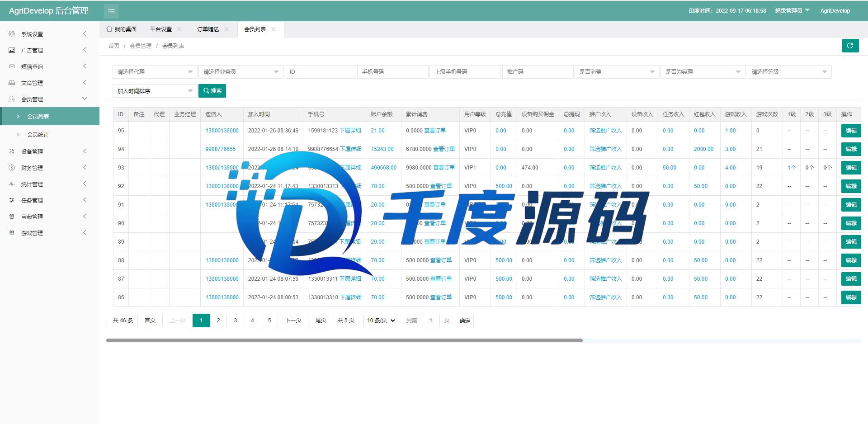Open 下属详细 for phone 1599181123
This screenshot has height=424, width=868.
coord(350,131)
